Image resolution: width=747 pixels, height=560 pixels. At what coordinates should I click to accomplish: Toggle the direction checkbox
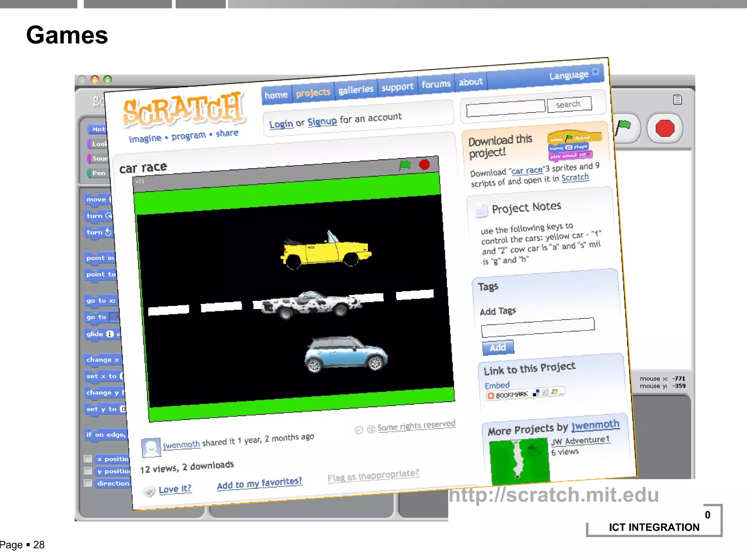(x=88, y=483)
